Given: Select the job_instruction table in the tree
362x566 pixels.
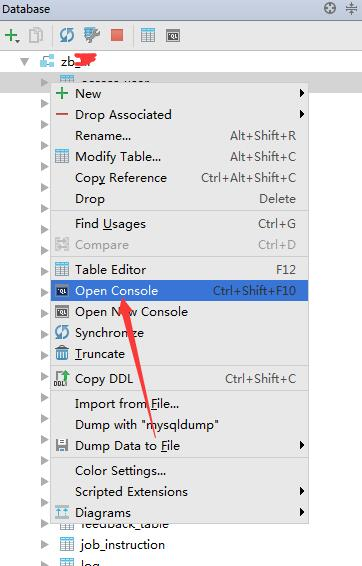Looking at the screenshot, I should tap(122, 544).
